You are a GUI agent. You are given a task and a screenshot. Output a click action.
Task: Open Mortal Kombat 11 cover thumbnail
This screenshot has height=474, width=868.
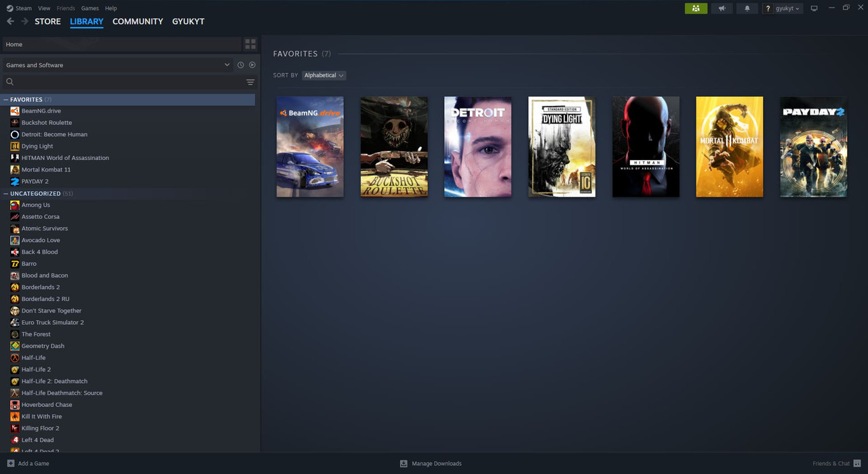pyautogui.click(x=730, y=146)
